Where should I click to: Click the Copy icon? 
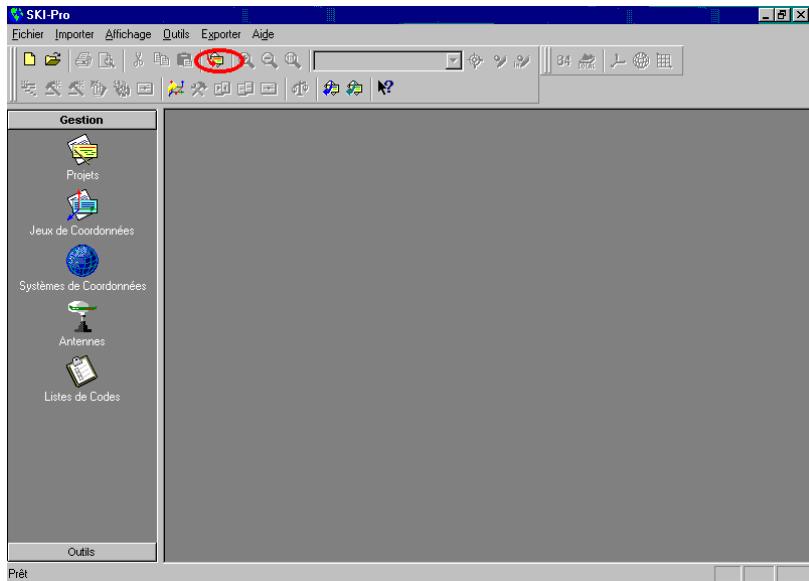161,60
